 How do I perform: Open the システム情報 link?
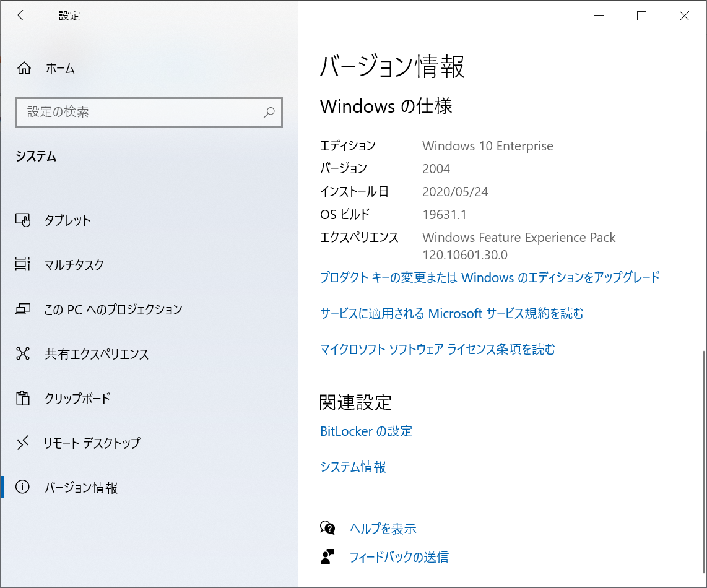tap(353, 467)
